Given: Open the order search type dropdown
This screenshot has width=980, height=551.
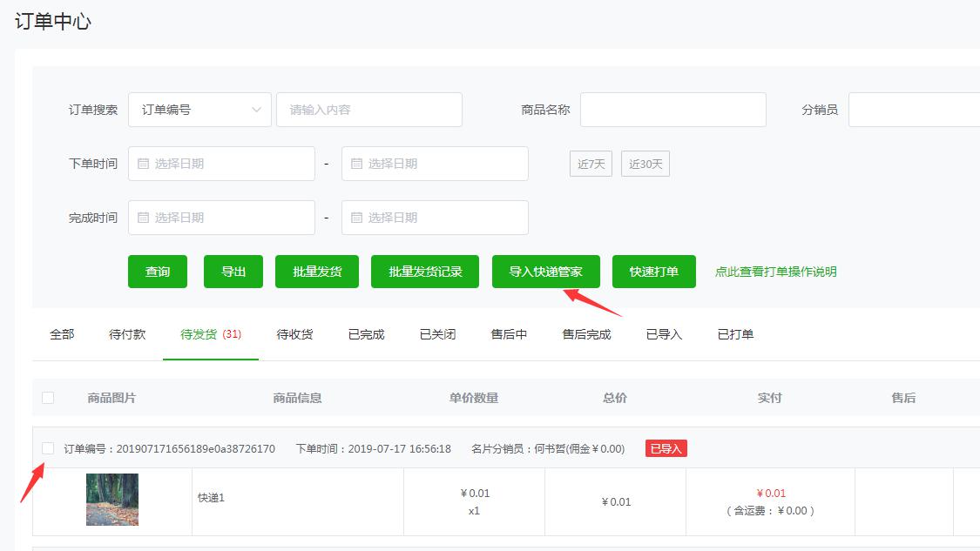Looking at the screenshot, I should tap(199, 110).
